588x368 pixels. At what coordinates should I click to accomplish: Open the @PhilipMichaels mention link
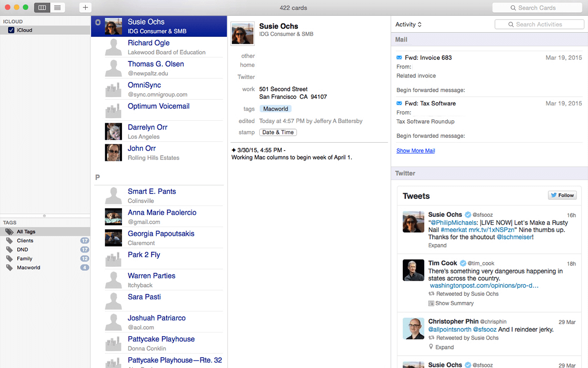454,223
